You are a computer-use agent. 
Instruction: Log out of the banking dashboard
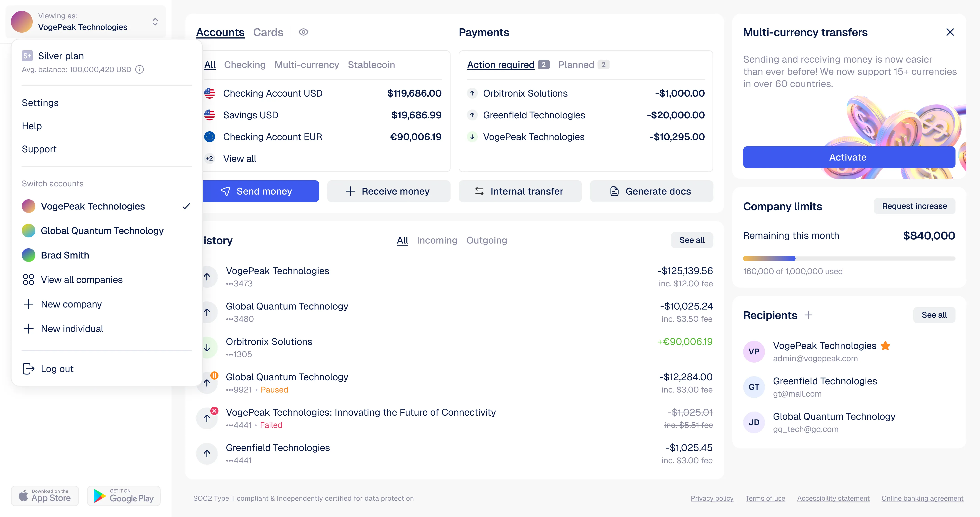(x=107, y=369)
